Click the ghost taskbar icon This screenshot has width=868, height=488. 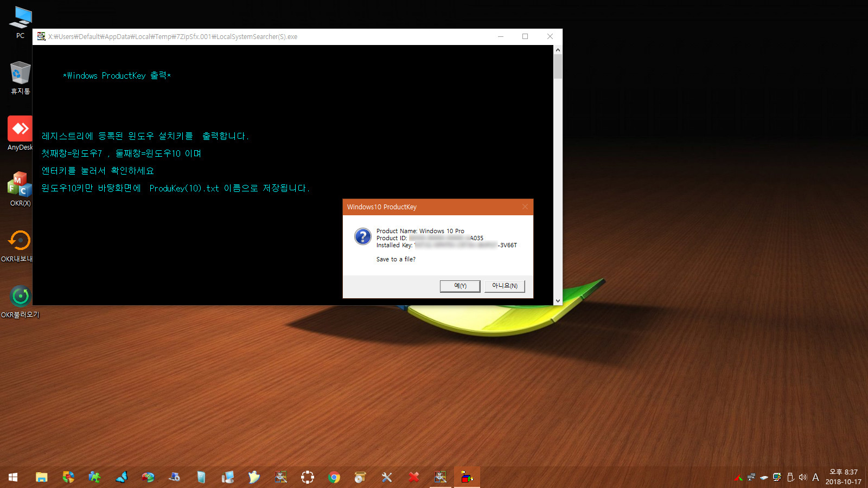[254, 477]
